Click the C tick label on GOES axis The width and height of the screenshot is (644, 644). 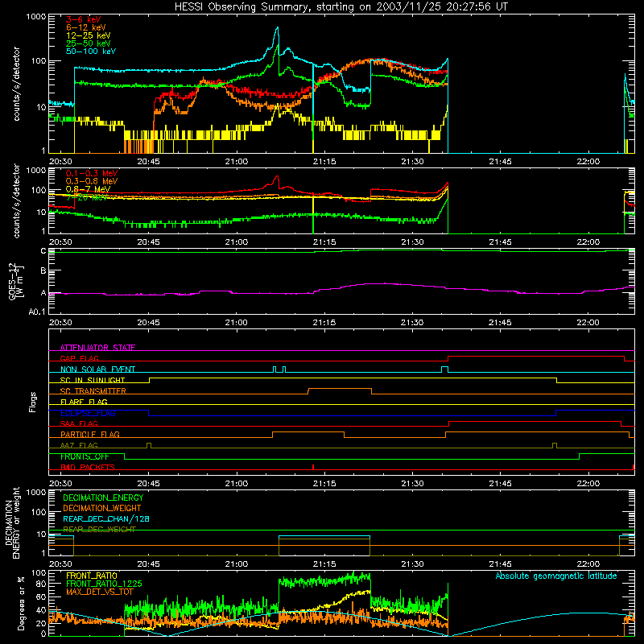[43, 251]
